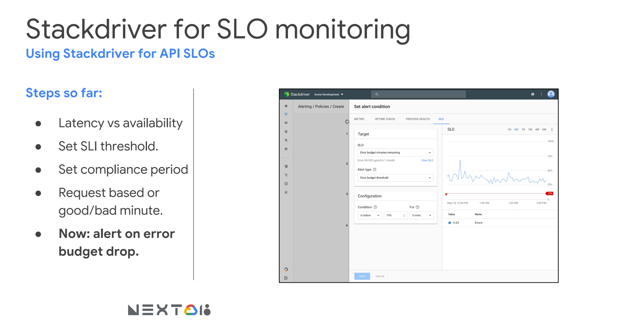
Task: Switch to the PROCESS HEALTH tab
Action: (417, 119)
